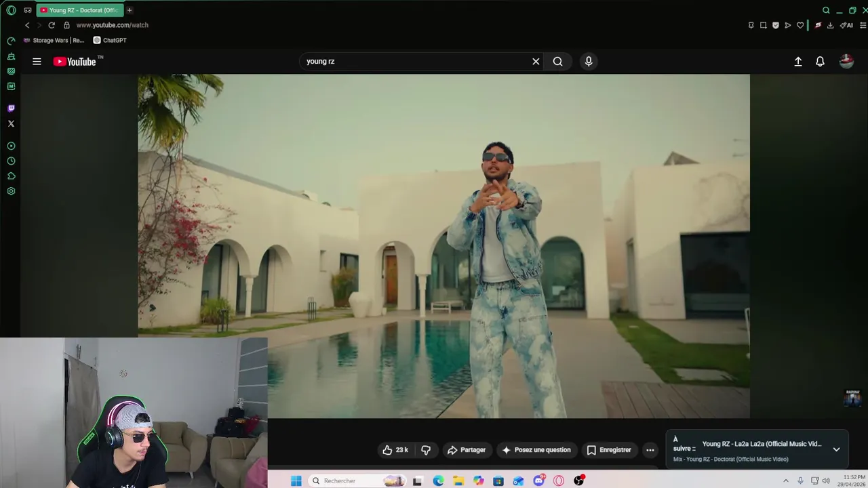Open the YouTube account avatar menu
This screenshot has height=488, width=868.
pyautogui.click(x=846, y=62)
